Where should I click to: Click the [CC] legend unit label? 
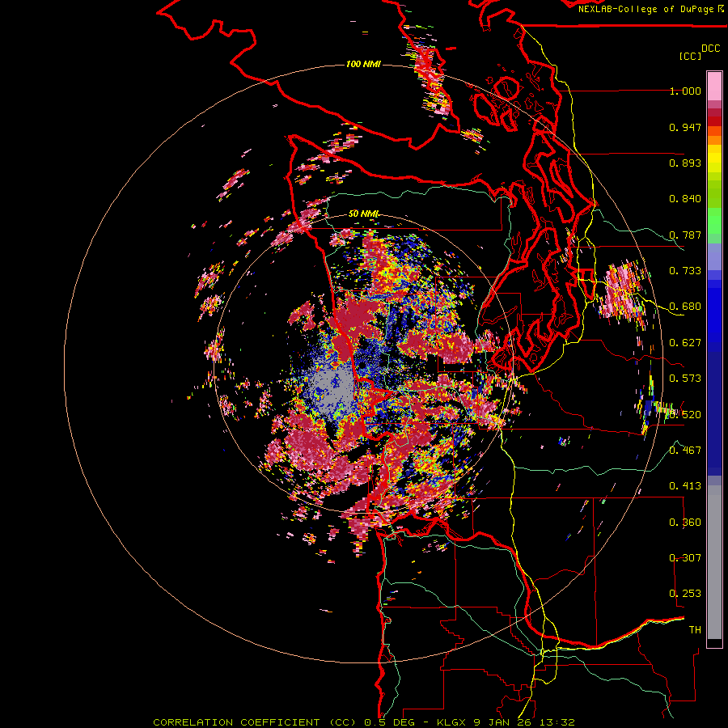tap(690, 56)
